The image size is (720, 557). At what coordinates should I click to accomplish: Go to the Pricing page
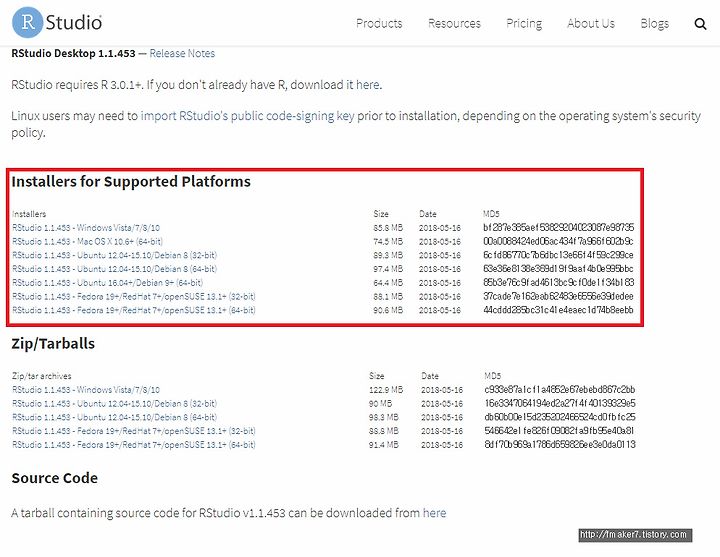pyautogui.click(x=524, y=24)
